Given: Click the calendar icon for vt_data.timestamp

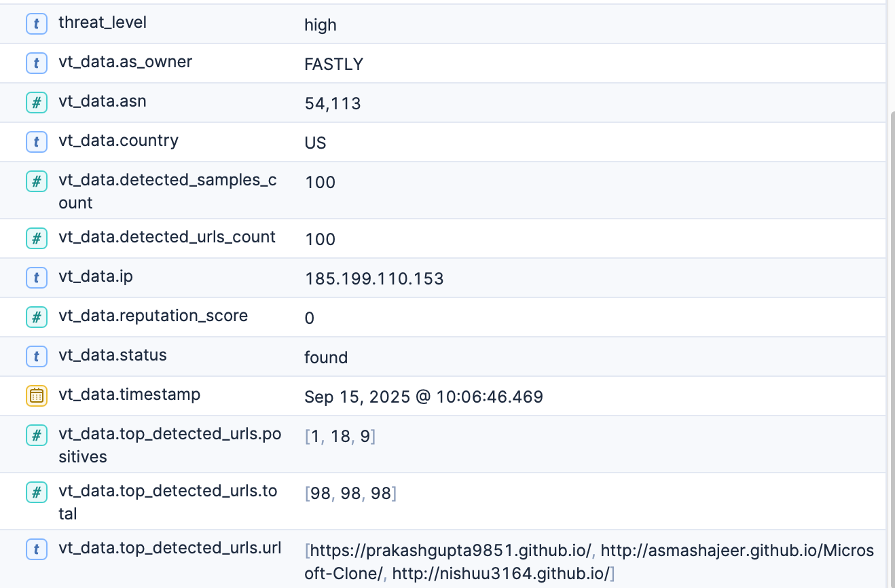Looking at the screenshot, I should coord(36,396).
